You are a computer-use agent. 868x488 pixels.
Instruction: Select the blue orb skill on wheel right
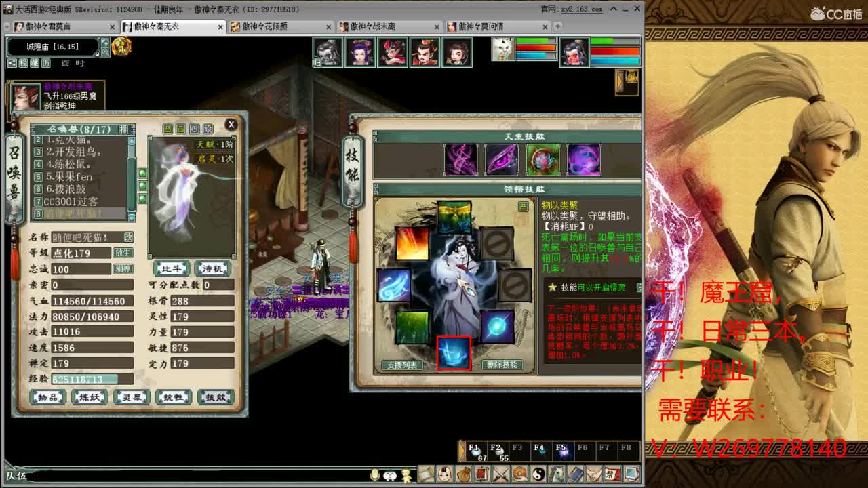point(497,327)
